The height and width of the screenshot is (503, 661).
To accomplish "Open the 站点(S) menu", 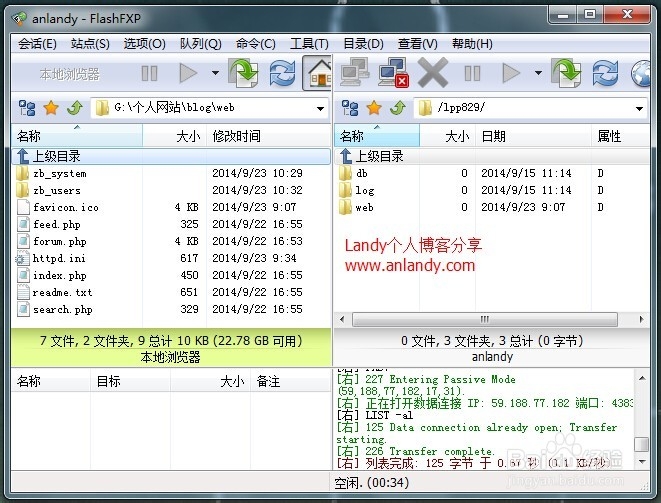I will 90,44.
